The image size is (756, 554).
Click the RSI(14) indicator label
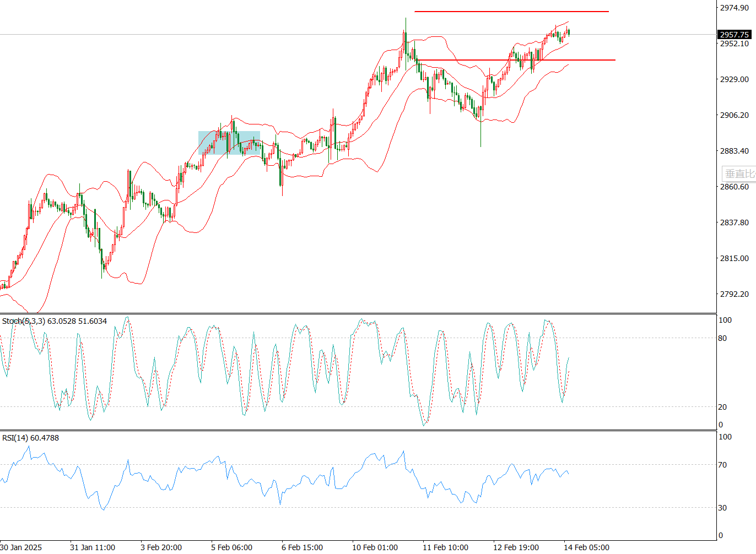30,438
